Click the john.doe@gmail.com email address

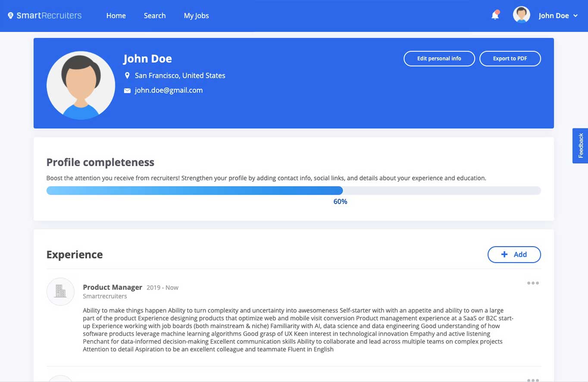169,90
